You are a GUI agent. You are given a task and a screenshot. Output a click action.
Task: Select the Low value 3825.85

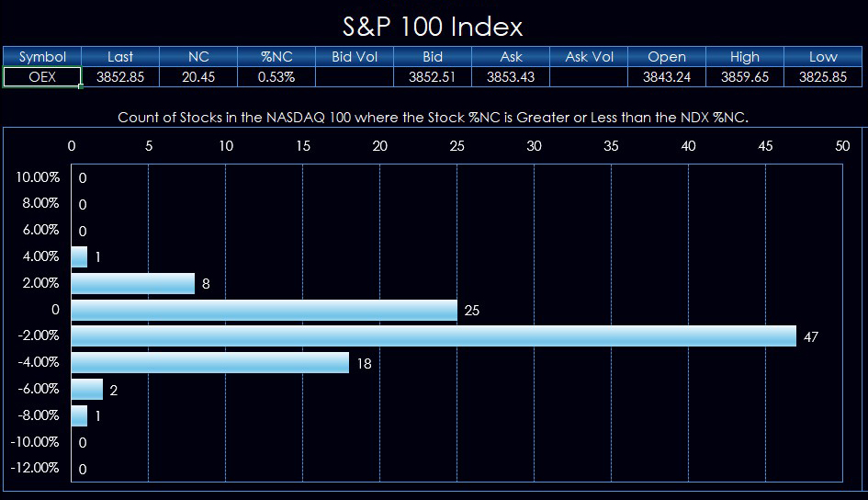[823, 77]
